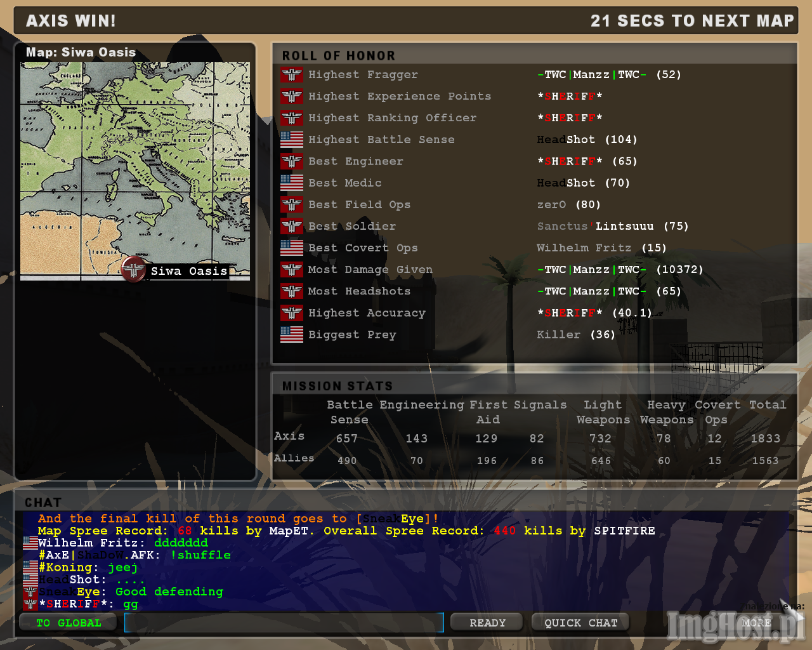Select HeadShot (104) Battle Sense entry
Screen dimensions: 812x650
coord(587,140)
